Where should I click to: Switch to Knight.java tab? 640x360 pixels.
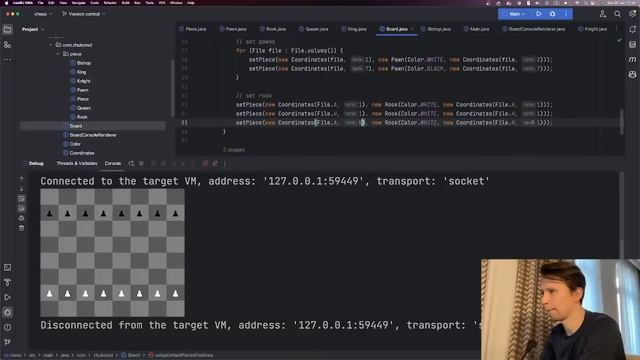592,29
